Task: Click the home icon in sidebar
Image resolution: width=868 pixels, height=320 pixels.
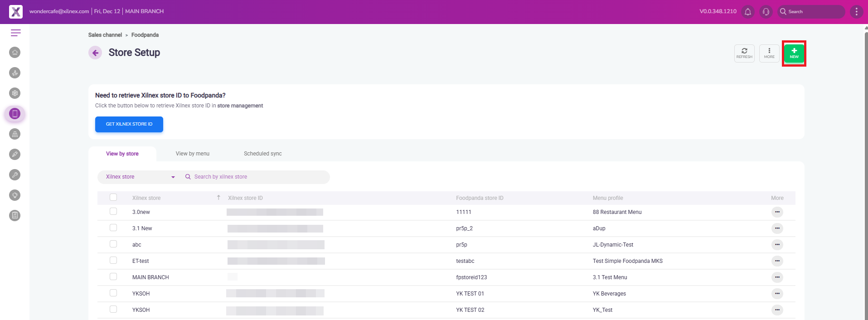Action: click(15, 53)
